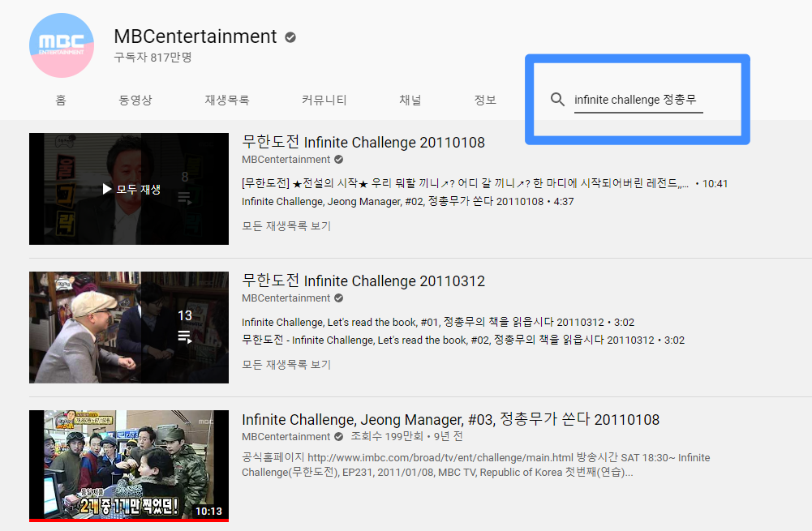Viewport: 812px width, 531px height.
Task: Click the subscriber count '구독자 817만명'
Action: point(153,58)
